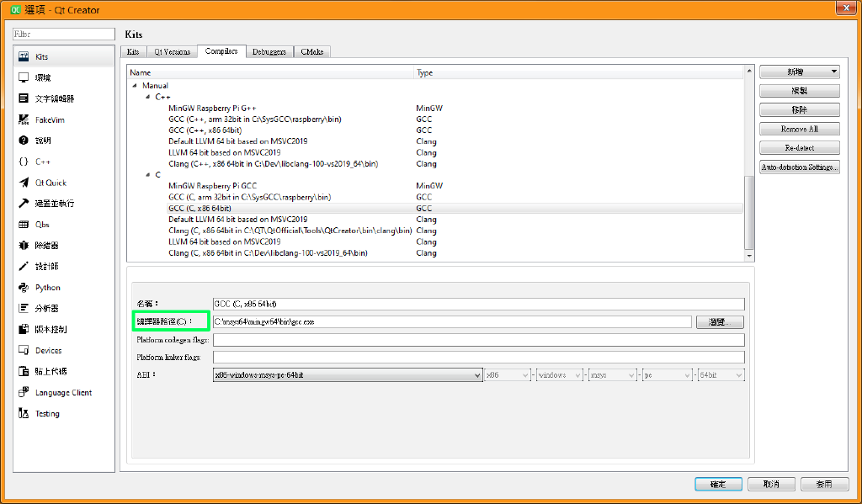This screenshot has height=504, width=862.
Task: Open Auto-detection Settings dialog
Action: [x=801, y=166]
